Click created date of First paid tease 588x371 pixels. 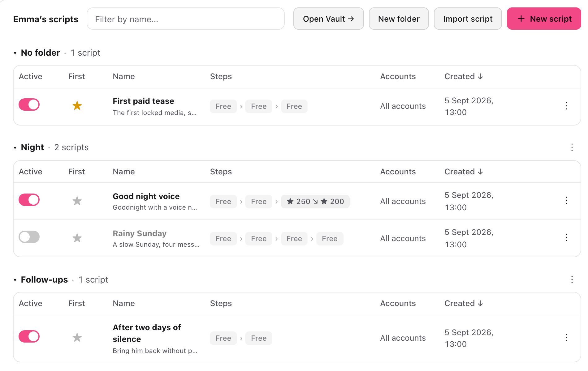click(469, 106)
